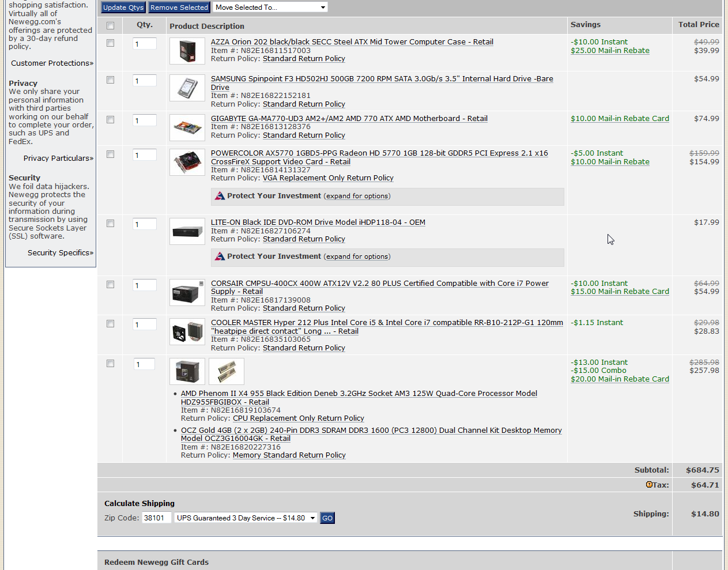Viewport: 728px width, 570px height.
Task: Expand Protect Your Investment for the video card
Action: (x=357, y=197)
